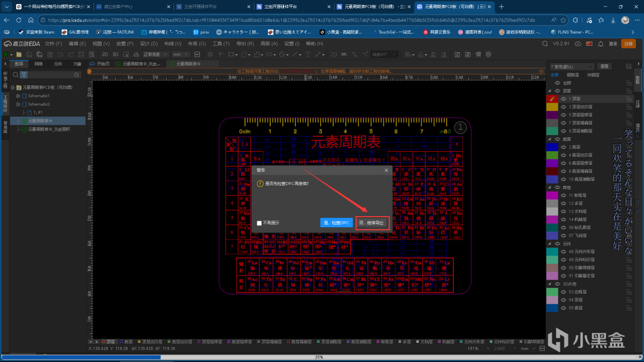Click the redo arrow icon
644x362 pixels.
[70, 54]
